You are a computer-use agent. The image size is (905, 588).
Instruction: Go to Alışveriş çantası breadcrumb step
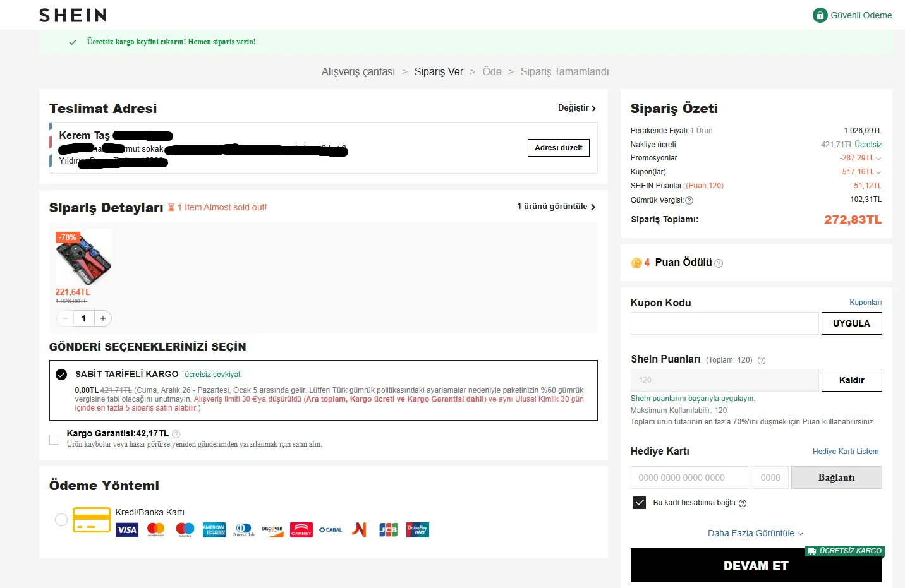tap(358, 72)
